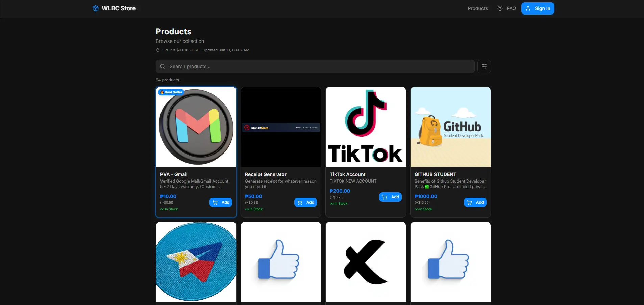Go to the Products nav item

(x=477, y=8)
